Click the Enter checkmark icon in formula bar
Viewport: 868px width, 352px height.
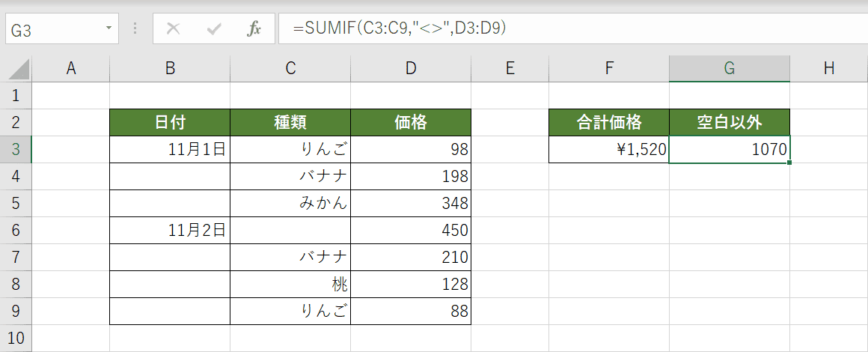(214, 29)
